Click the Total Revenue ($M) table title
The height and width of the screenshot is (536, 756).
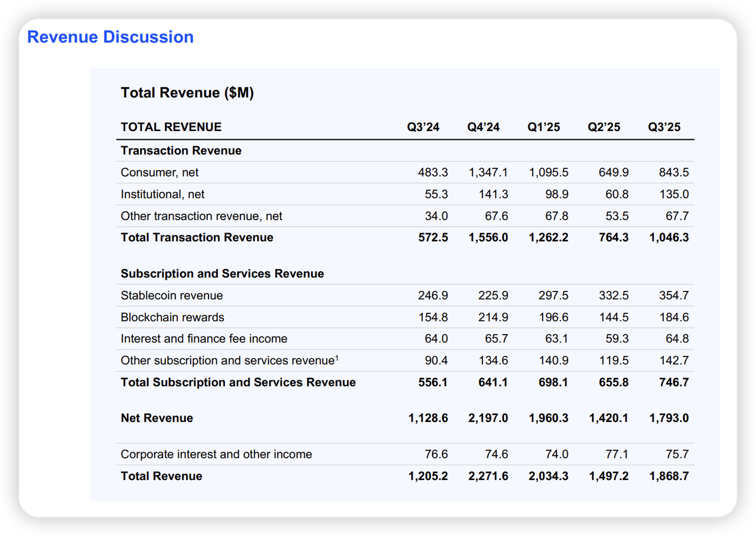[187, 93]
